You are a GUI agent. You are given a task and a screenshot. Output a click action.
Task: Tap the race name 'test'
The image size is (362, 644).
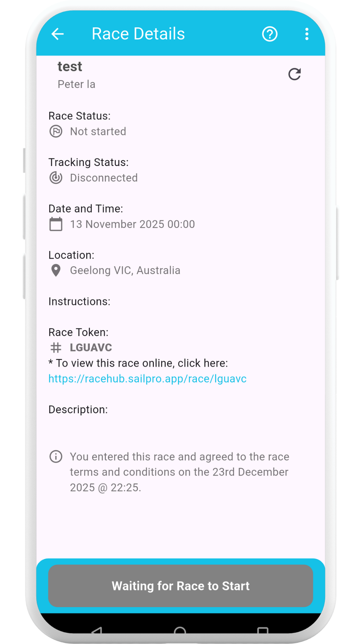tap(70, 66)
